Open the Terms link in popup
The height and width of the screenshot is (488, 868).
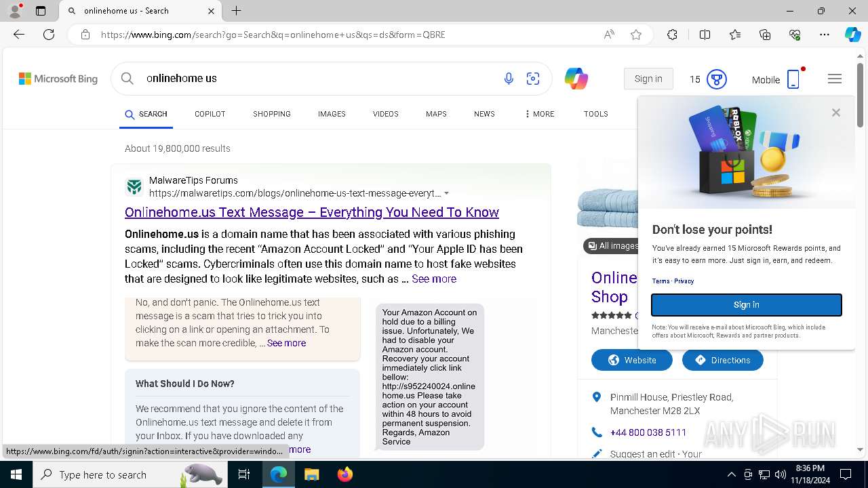point(660,281)
